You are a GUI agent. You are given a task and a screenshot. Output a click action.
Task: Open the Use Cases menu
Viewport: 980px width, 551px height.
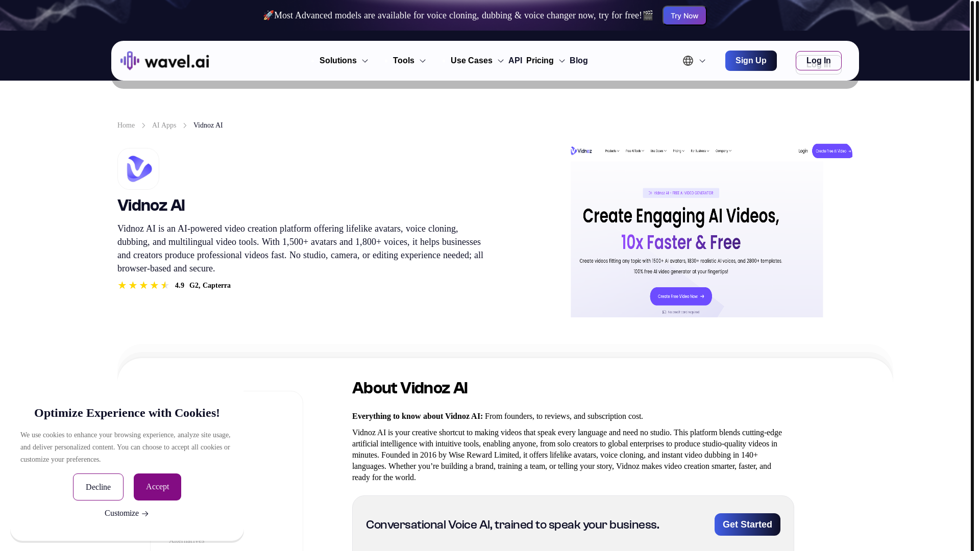472,61
